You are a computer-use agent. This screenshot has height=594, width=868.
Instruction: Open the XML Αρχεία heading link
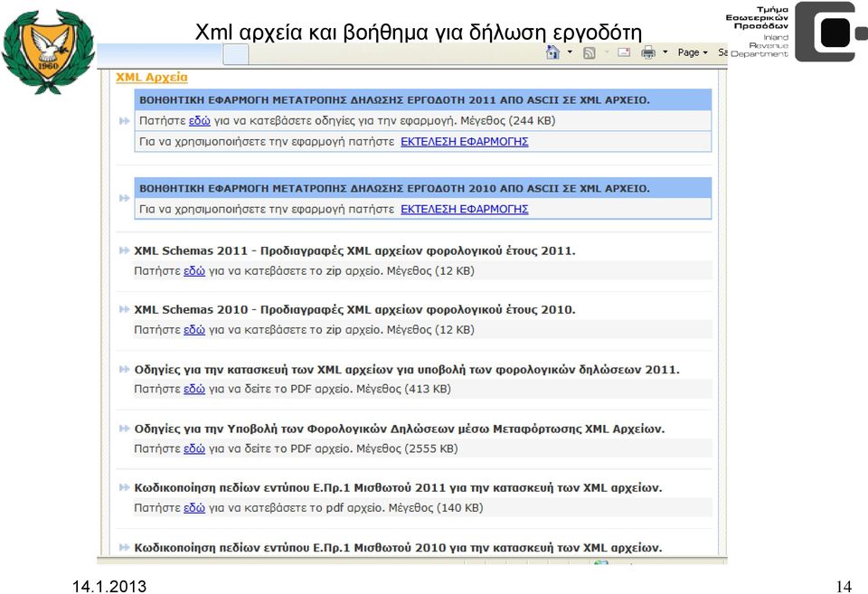(x=152, y=78)
